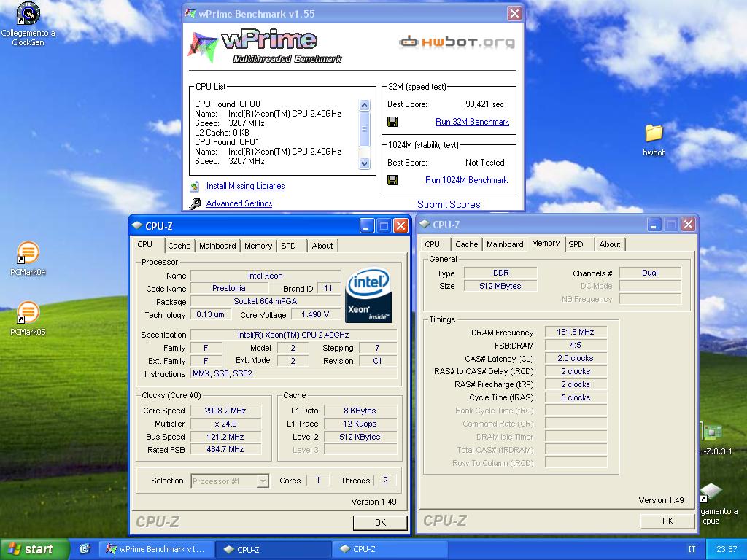Open Advanced Settings link

click(x=239, y=203)
